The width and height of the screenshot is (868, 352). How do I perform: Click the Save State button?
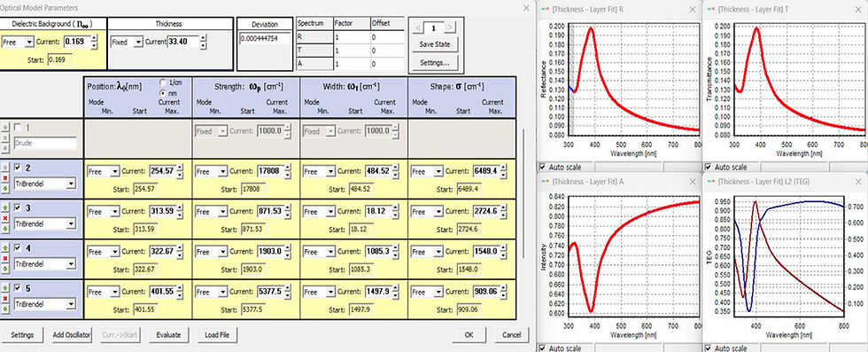tap(435, 44)
